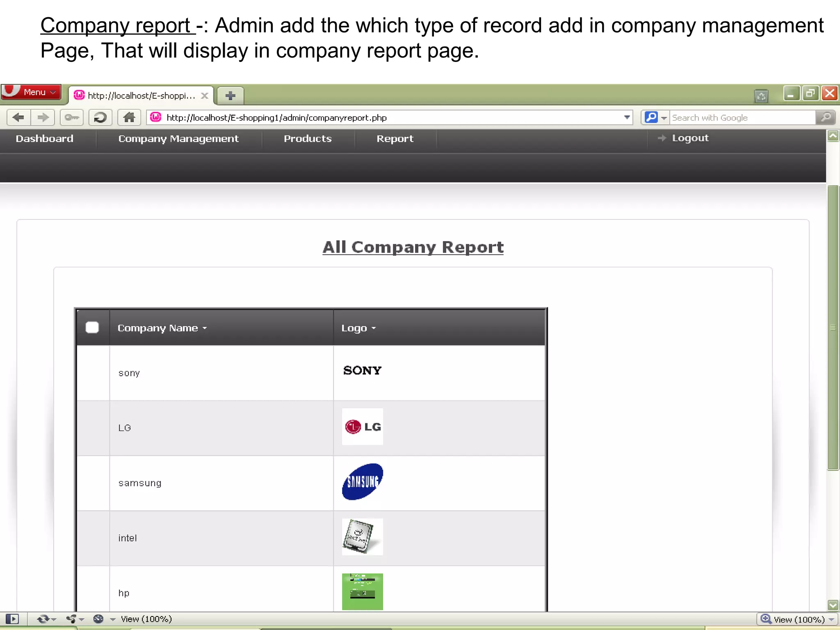Click the Search with Google field
The image size is (840, 630).
coord(742,118)
